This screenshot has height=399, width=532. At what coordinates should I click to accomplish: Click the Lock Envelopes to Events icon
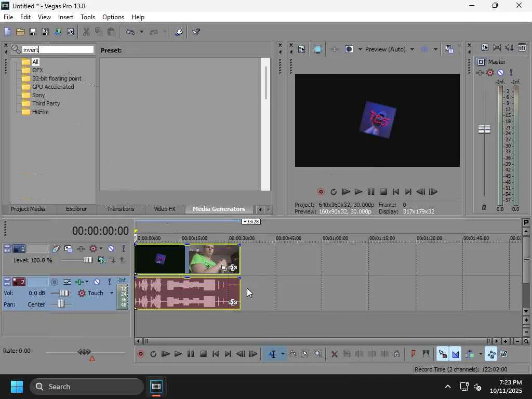tap(491, 354)
